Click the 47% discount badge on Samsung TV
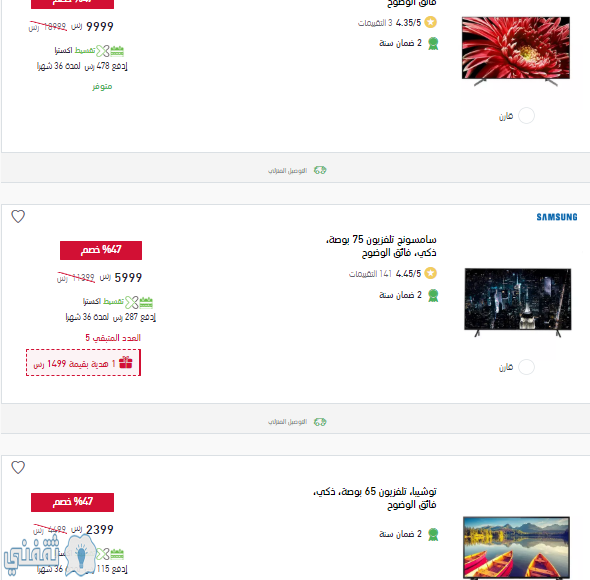590x580 pixels. [101, 250]
